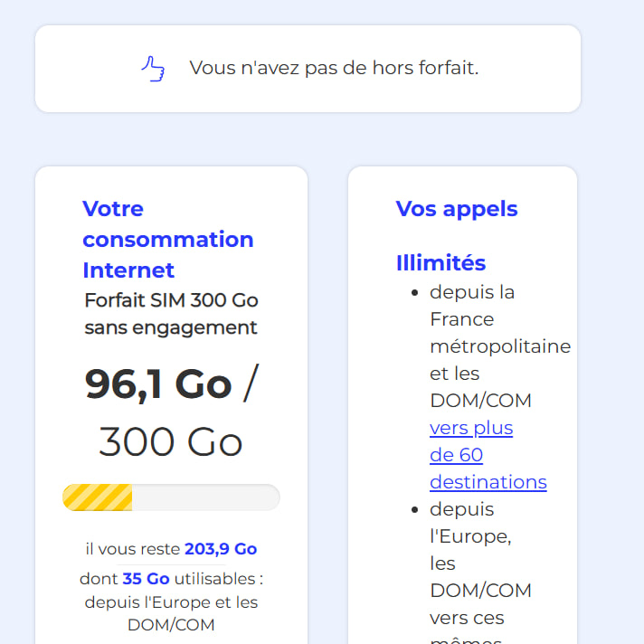Click the "Vous n'avez pas de hors forfait" message

click(x=334, y=69)
